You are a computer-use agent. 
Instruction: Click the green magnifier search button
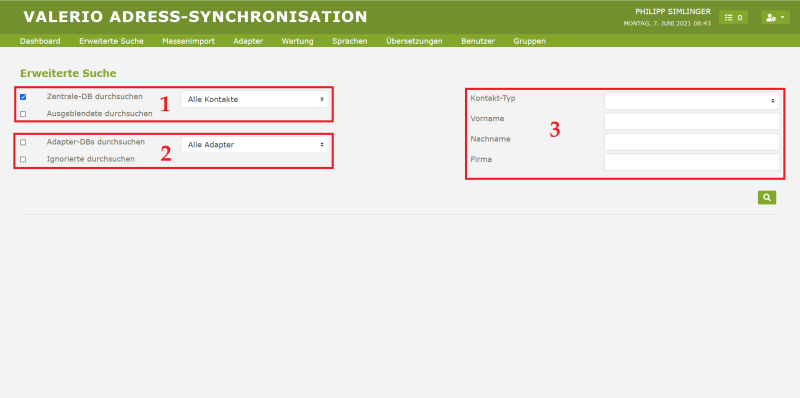767,197
